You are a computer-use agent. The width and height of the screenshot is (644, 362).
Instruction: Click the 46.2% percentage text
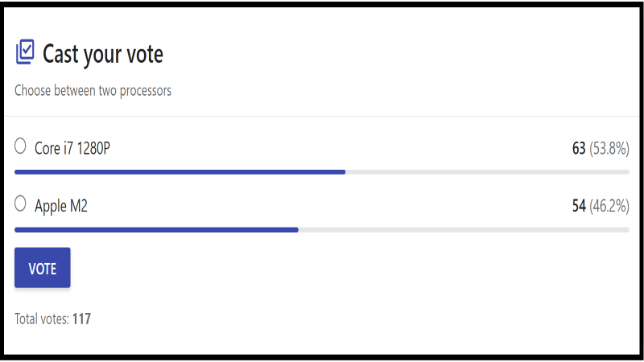[x=609, y=207]
